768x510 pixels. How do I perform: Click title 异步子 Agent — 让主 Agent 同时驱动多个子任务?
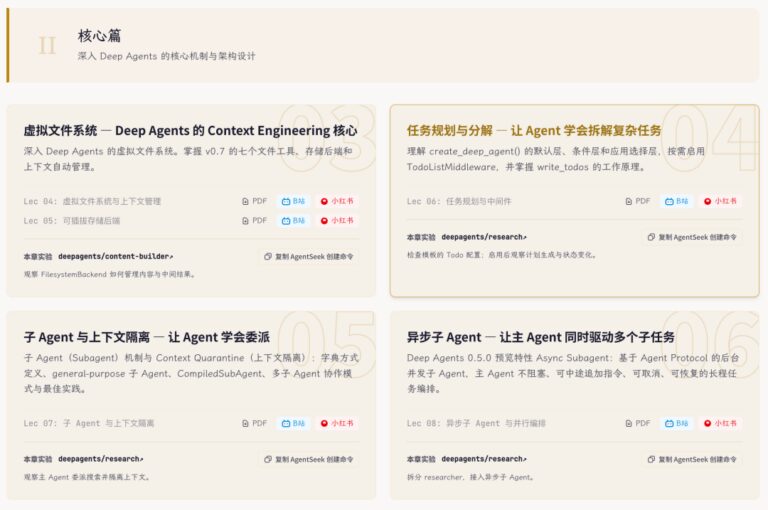[x=541, y=338]
